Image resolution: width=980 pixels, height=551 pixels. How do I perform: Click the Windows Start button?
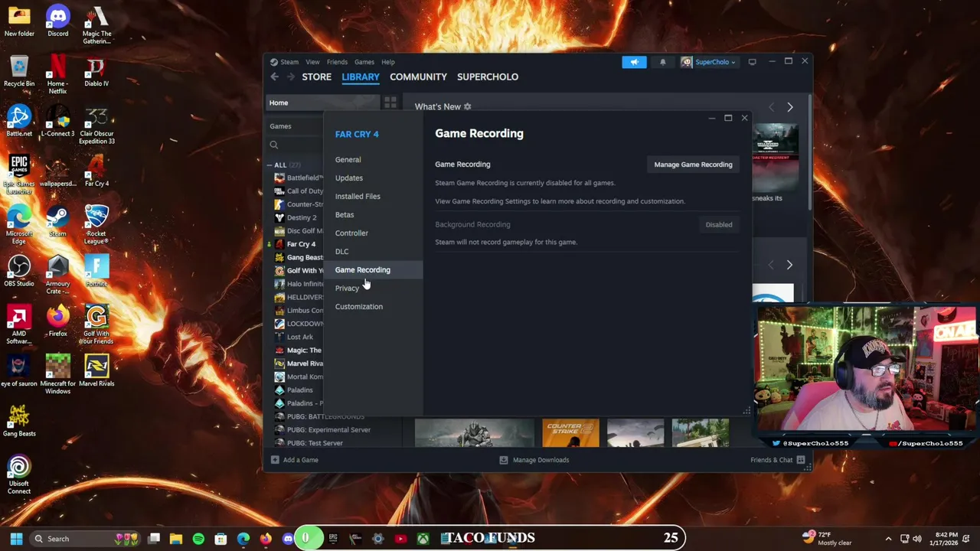16,539
